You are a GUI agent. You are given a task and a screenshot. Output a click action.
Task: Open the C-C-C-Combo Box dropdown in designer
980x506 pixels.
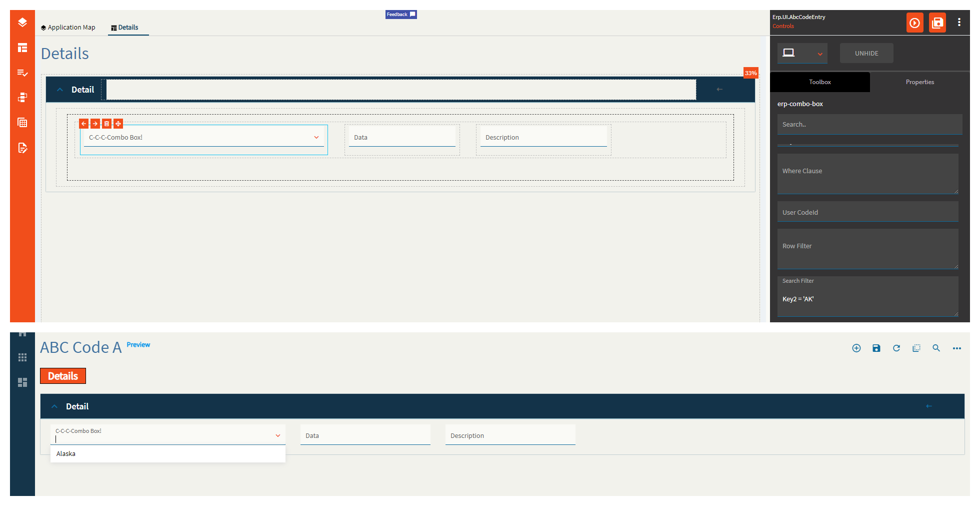[316, 138]
